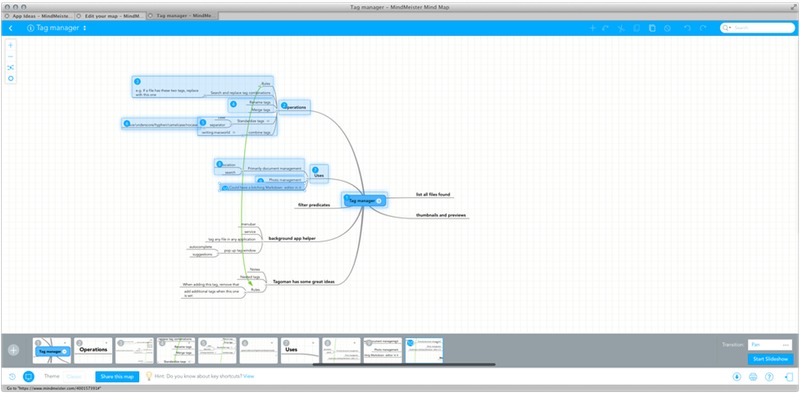The height and width of the screenshot is (393, 800).
Task: Click the undo arrow in the toolbar
Action: (x=687, y=28)
